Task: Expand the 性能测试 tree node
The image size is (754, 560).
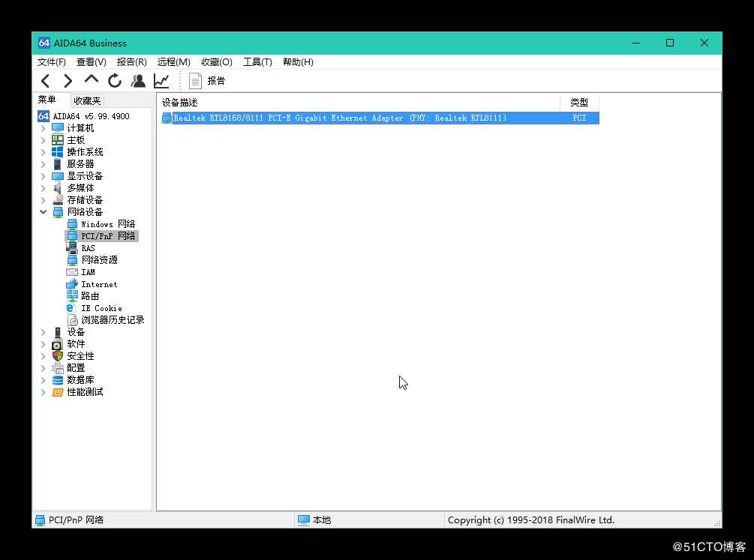Action: pos(44,392)
